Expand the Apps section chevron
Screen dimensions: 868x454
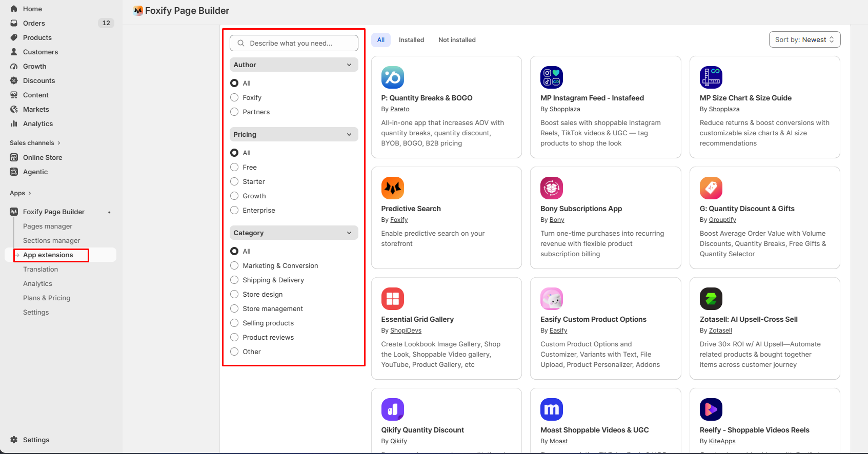(29, 193)
